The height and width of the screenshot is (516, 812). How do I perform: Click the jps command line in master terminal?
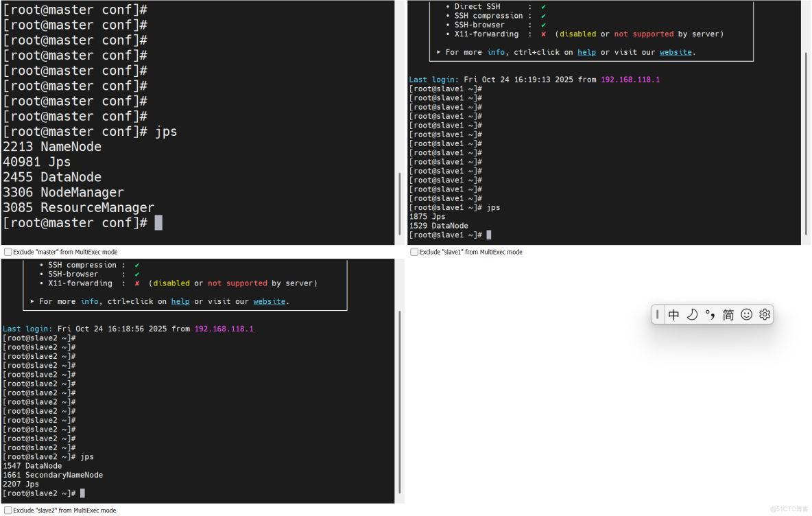coord(90,132)
